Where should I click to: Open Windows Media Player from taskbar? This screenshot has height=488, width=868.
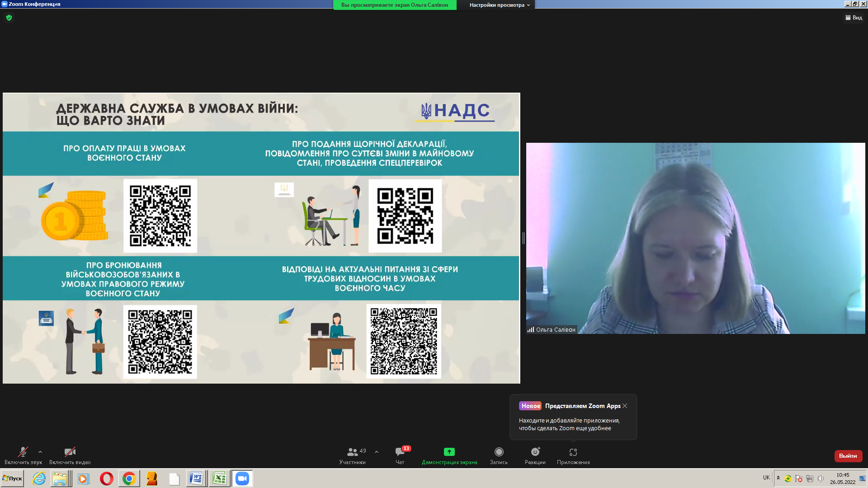point(84,479)
